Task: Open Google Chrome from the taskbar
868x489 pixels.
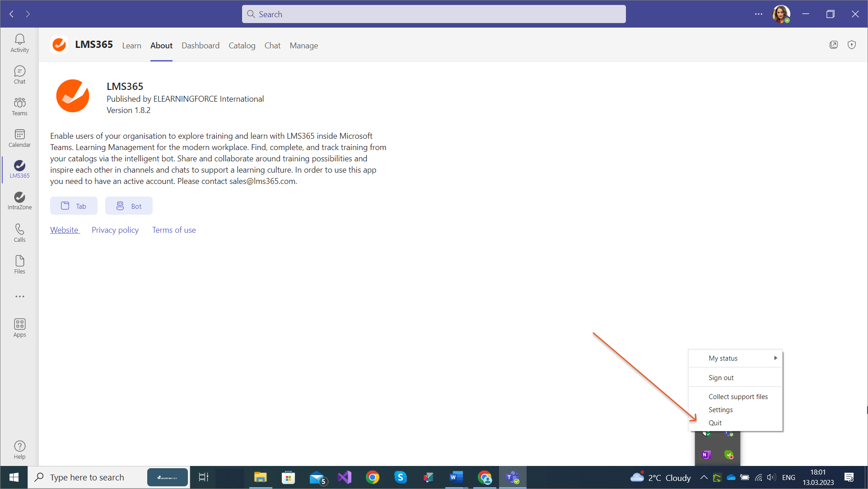Action: 373,477
